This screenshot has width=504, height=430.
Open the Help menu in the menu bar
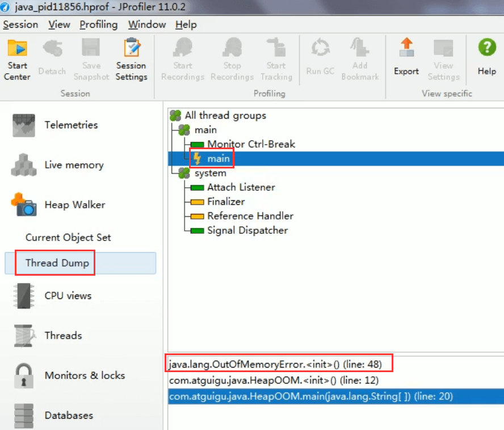coord(186,25)
